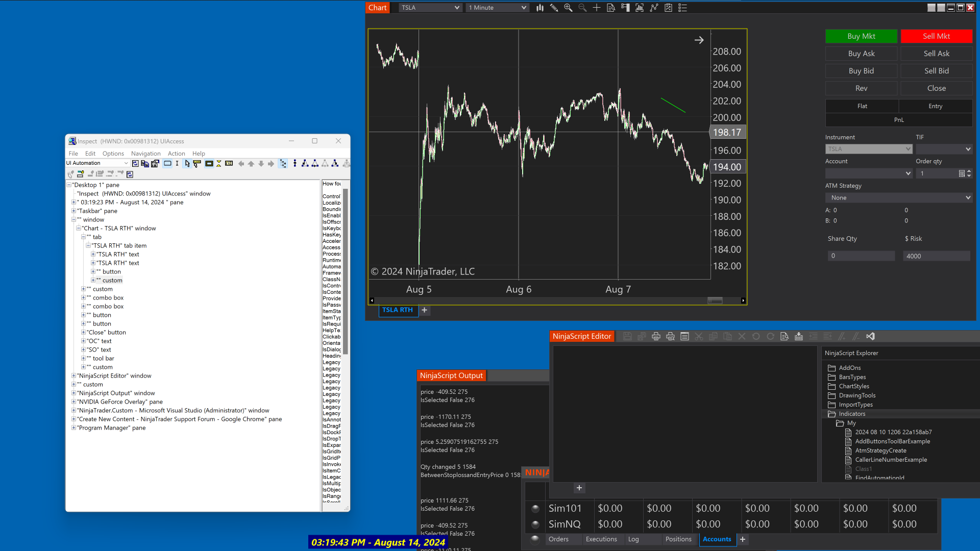Image resolution: width=980 pixels, height=551 pixels.
Task: Click the $ Risk input field showing 4000
Action: coord(936,256)
